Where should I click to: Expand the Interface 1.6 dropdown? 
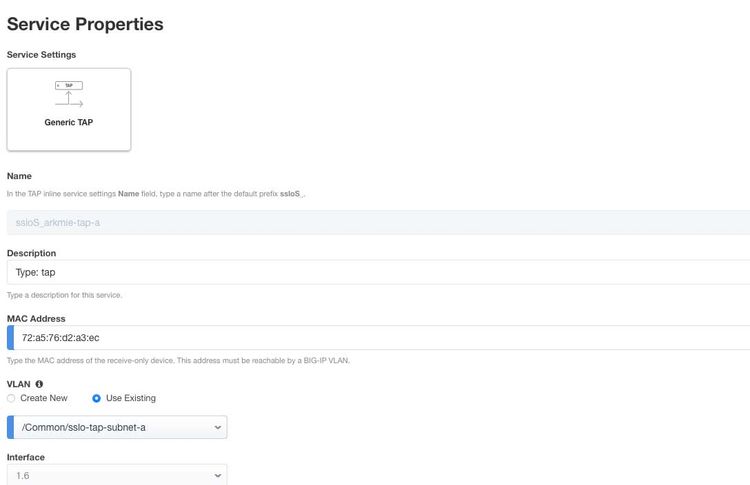(x=117, y=476)
